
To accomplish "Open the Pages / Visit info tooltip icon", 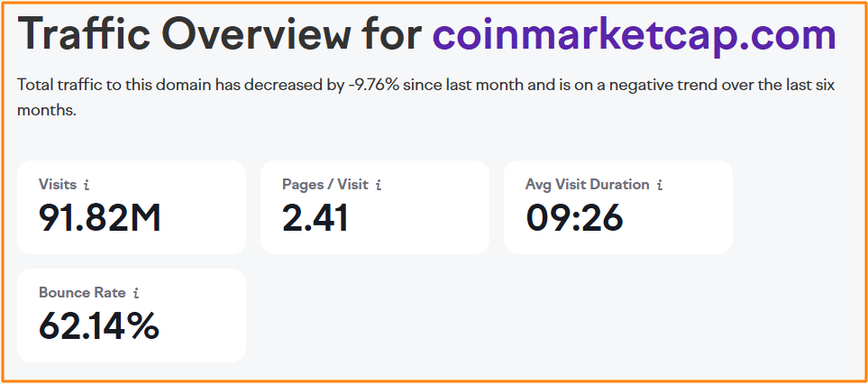I will pos(379,185).
